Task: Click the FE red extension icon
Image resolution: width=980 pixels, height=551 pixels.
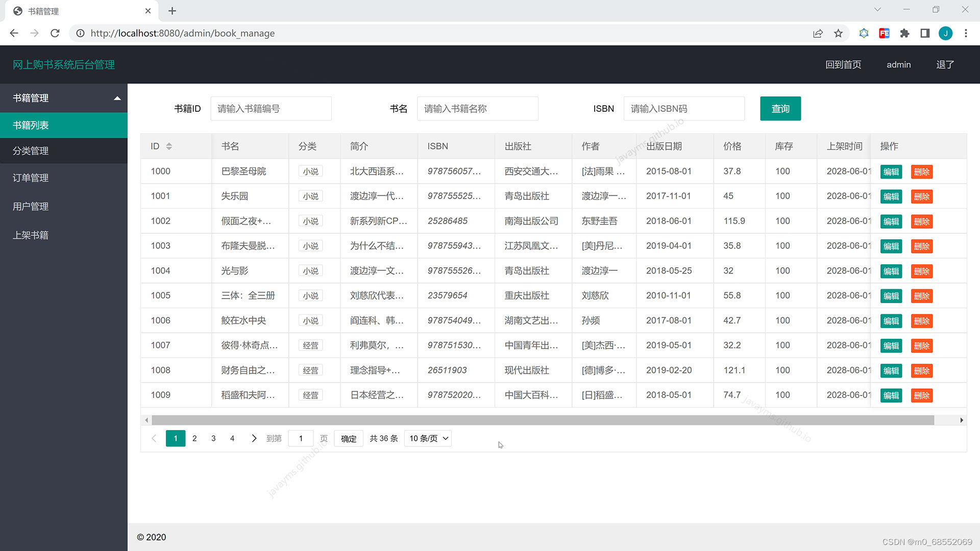Action: pyautogui.click(x=884, y=33)
